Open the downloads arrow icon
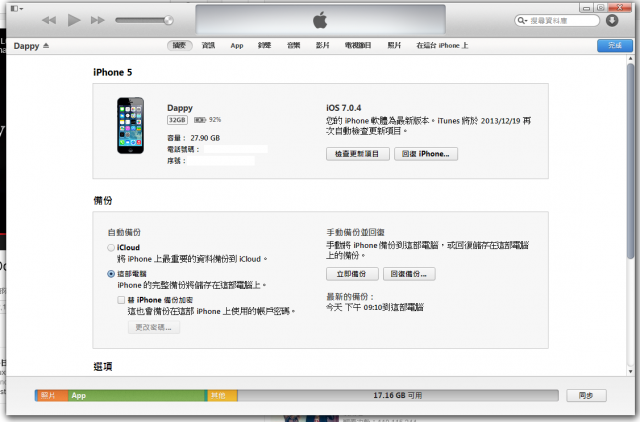The height and width of the screenshot is (422, 640). coord(612,20)
